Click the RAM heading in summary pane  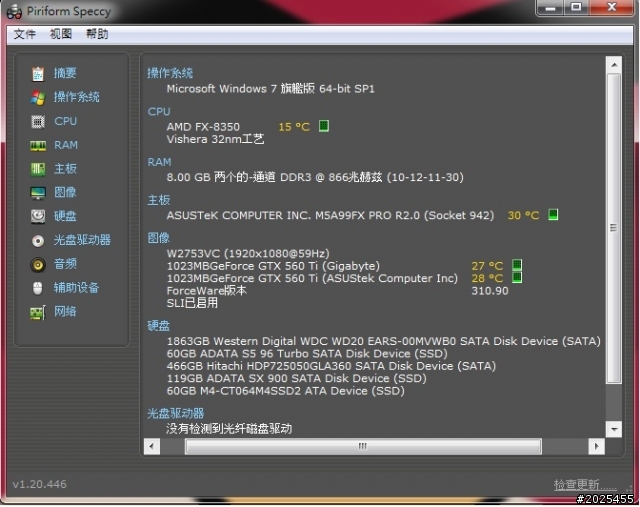159,162
